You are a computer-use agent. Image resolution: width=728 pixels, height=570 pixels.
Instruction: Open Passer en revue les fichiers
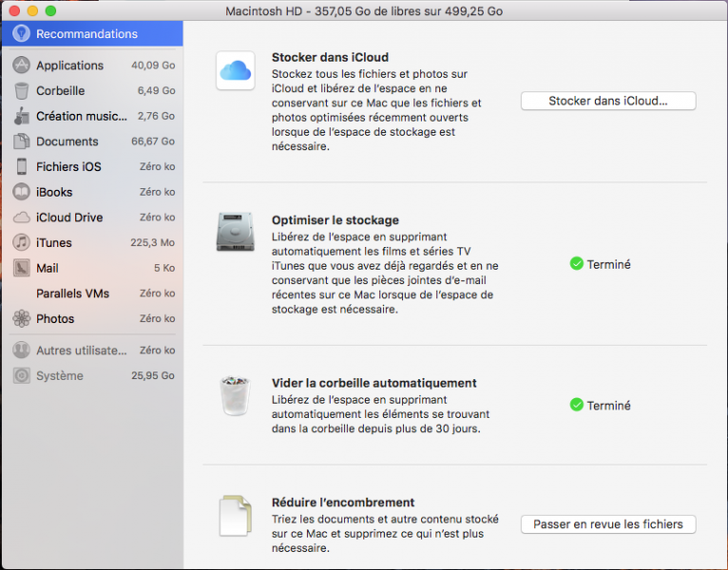(608, 524)
